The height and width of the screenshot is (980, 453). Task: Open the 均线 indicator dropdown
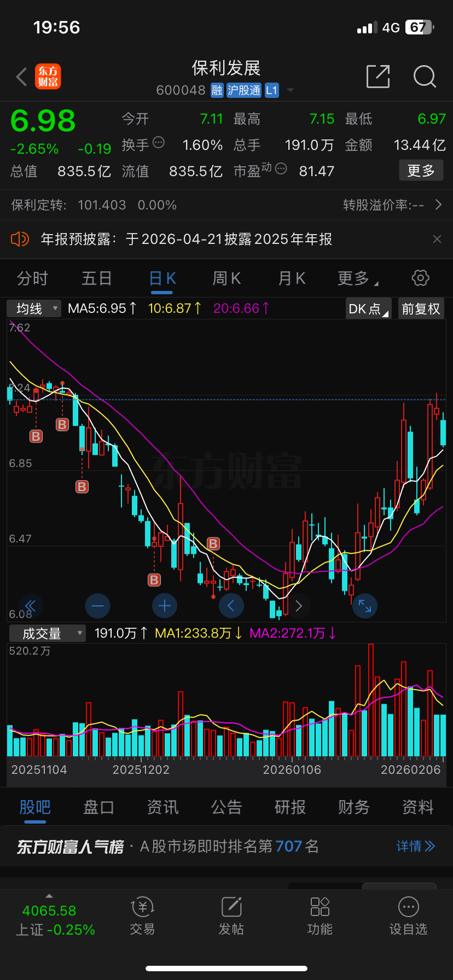tap(34, 308)
